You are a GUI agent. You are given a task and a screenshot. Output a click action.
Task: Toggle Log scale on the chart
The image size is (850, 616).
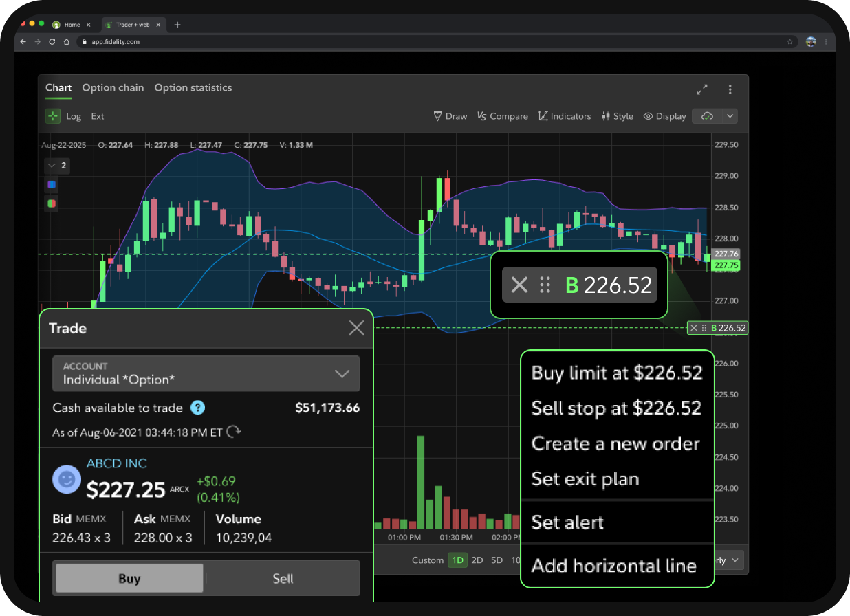point(74,116)
